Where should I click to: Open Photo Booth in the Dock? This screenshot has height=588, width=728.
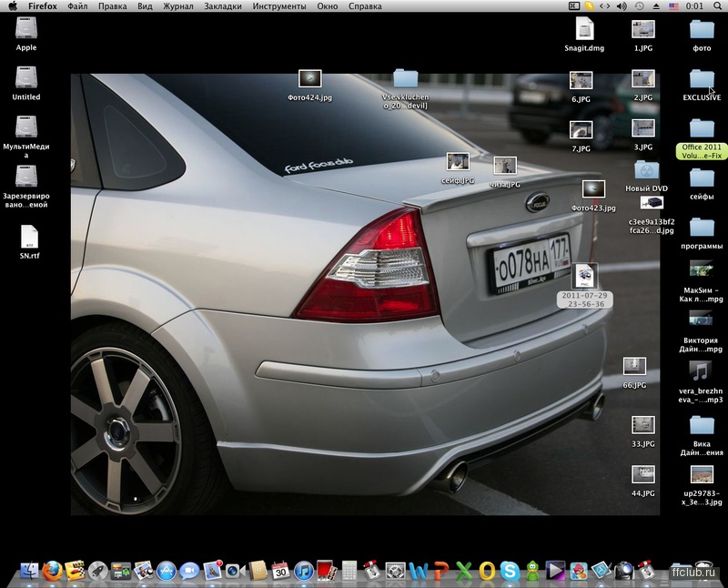pos(327,571)
